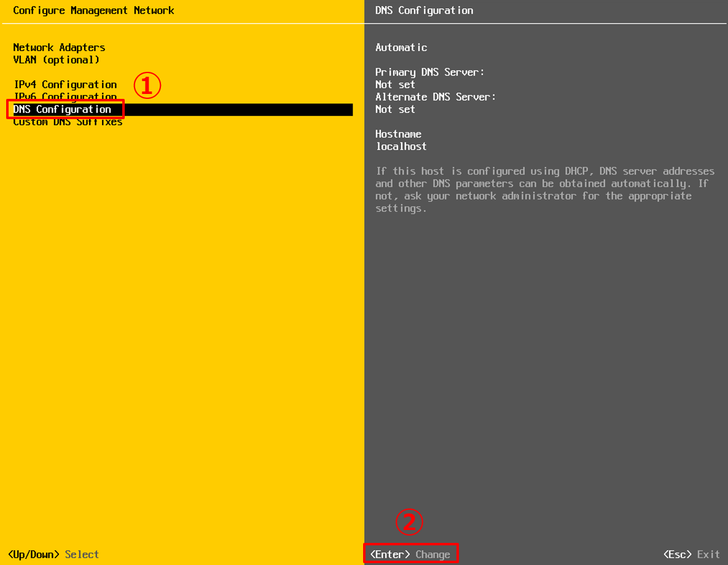Image resolution: width=728 pixels, height=565 pixels.
Task: Click the DHCP help description paragraph
Action: pos(544,189)
